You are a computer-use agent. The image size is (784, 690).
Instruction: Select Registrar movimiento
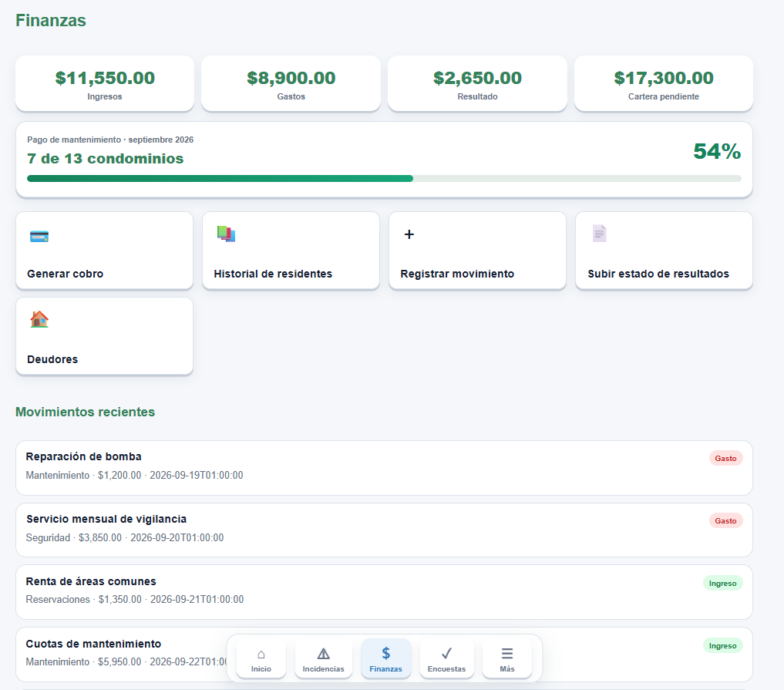[477, 251]
